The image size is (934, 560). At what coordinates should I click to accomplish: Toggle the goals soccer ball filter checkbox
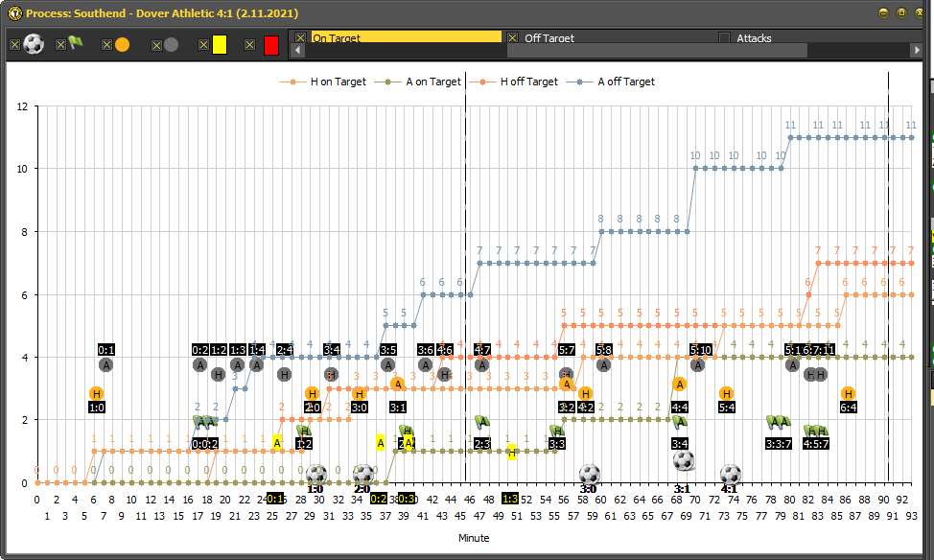pos(14,45)
